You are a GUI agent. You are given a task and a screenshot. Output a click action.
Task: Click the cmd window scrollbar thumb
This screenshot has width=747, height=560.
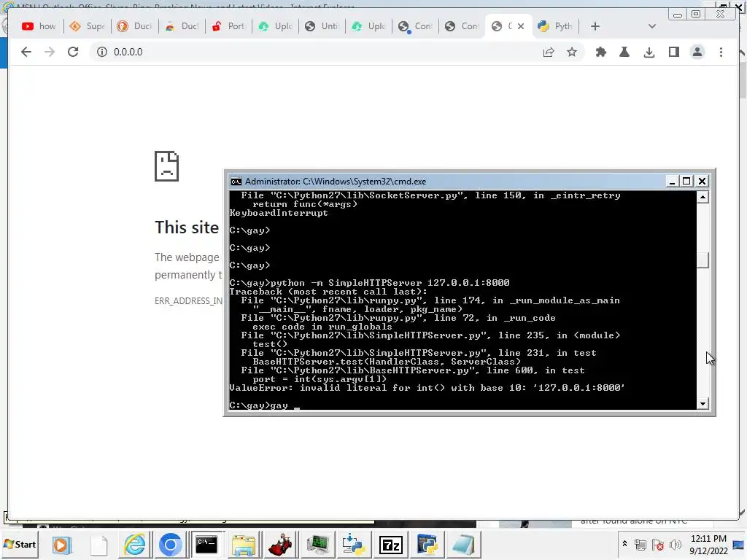(x=703, y=260)
